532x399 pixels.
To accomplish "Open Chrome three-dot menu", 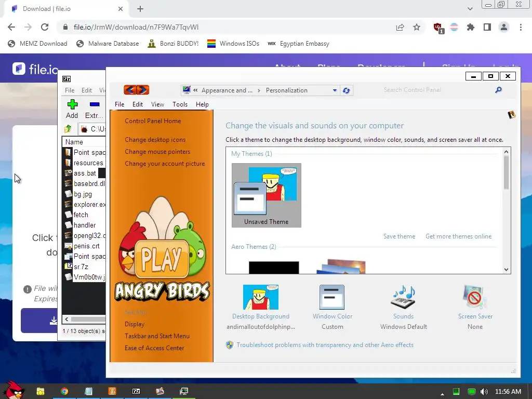I will [521, 27].
